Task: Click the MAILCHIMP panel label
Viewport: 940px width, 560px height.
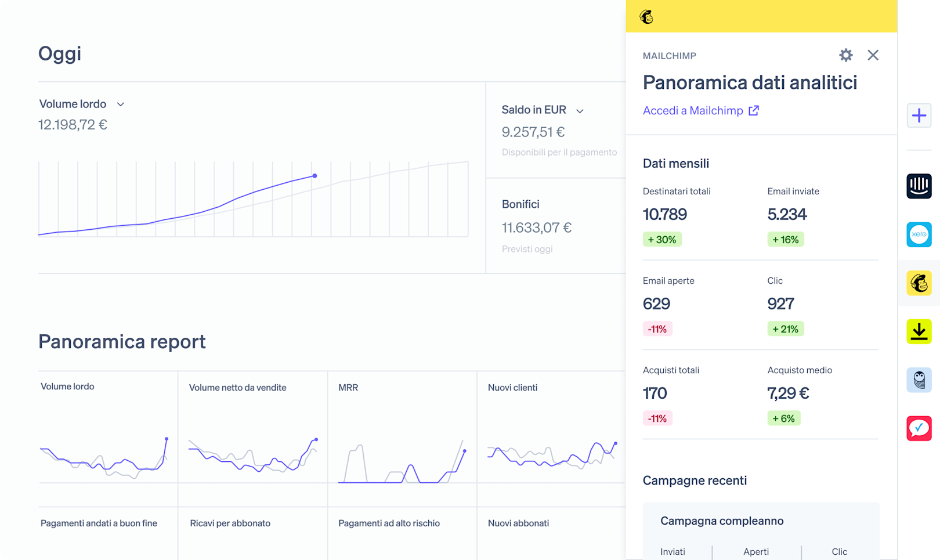Action: [669, 56]
